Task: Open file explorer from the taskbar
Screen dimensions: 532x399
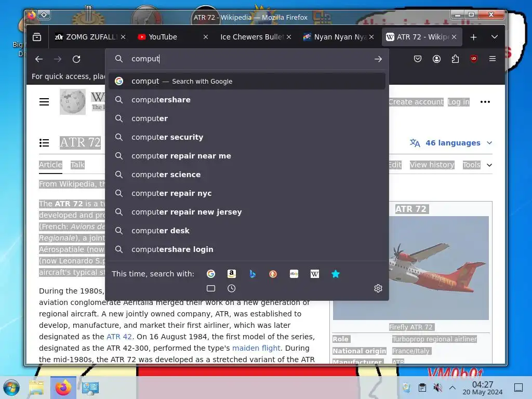Action: click(x=36, y=388)
